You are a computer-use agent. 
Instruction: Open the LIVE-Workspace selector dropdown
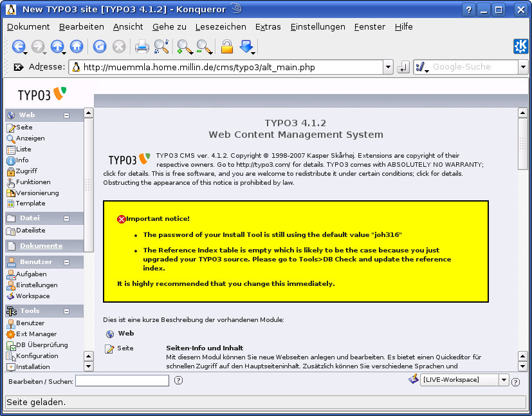tap(504, 380)
